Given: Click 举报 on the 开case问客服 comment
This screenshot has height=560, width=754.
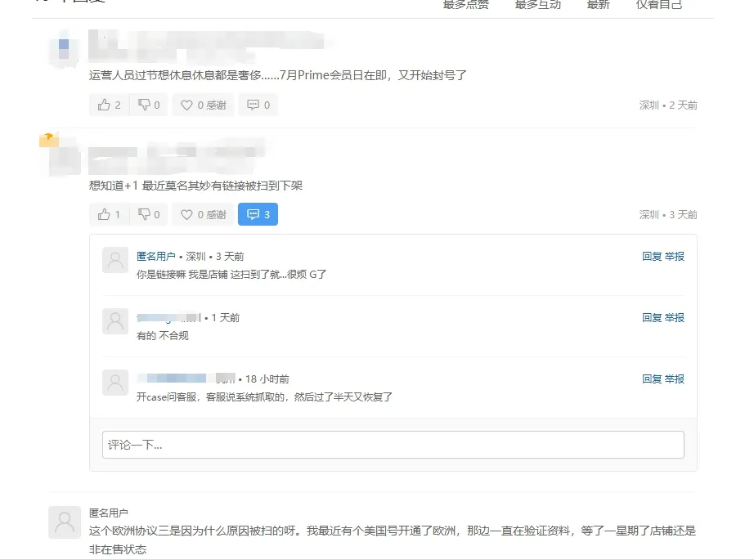Looking at the screenshot, I should click(674, 379).
